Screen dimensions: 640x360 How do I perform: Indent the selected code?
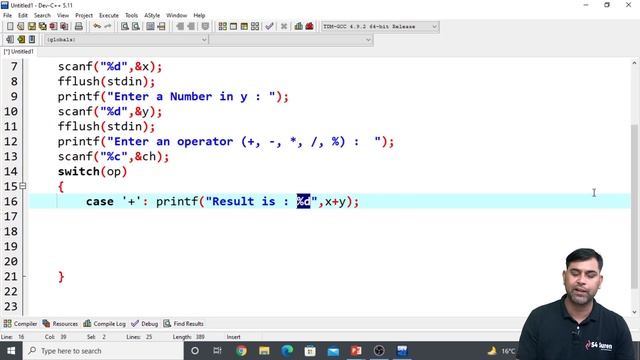180,27
